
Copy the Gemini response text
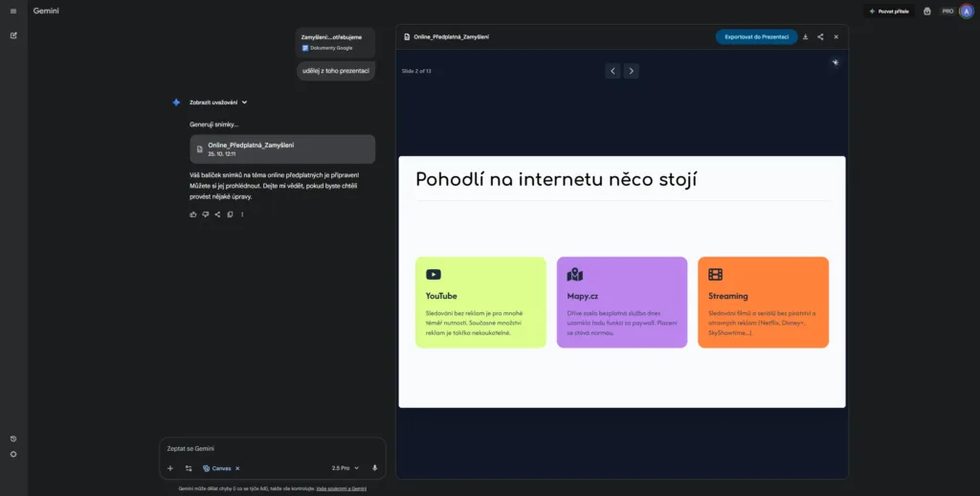230,214
